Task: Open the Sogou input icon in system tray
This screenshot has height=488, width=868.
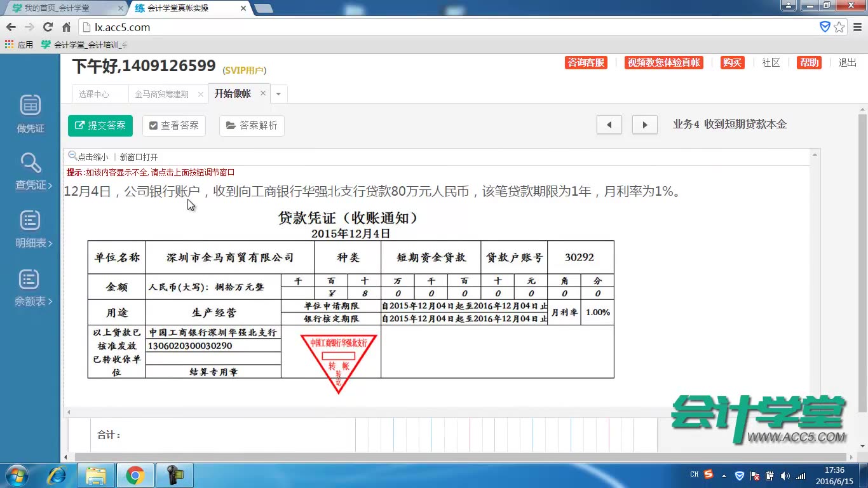Action: 707,475
